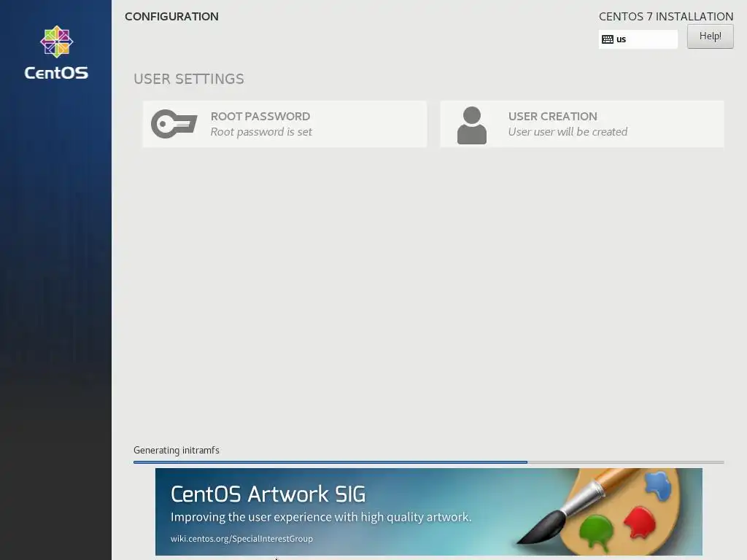Click the CentOS logo in sidebar
The height and width of the screenshot is (560, 747).
coord(56,52)
